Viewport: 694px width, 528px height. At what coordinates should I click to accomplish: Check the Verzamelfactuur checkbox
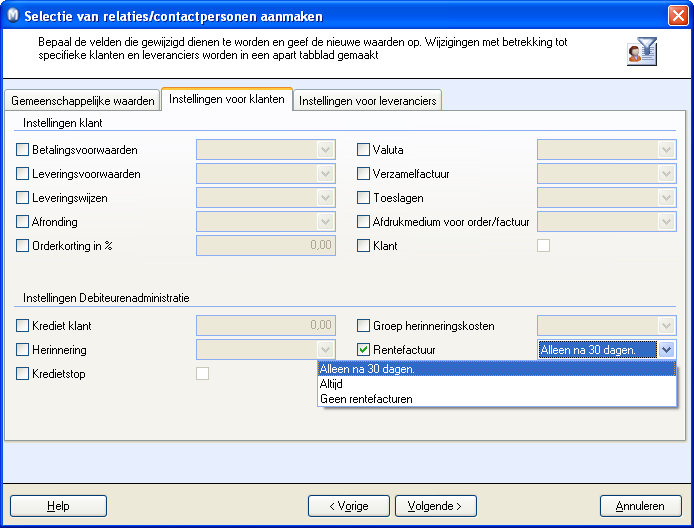click(x=363, y=173)
